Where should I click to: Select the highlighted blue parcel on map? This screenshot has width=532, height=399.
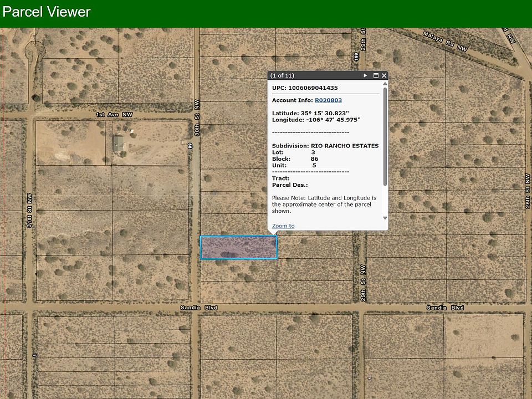click(239, 247)
